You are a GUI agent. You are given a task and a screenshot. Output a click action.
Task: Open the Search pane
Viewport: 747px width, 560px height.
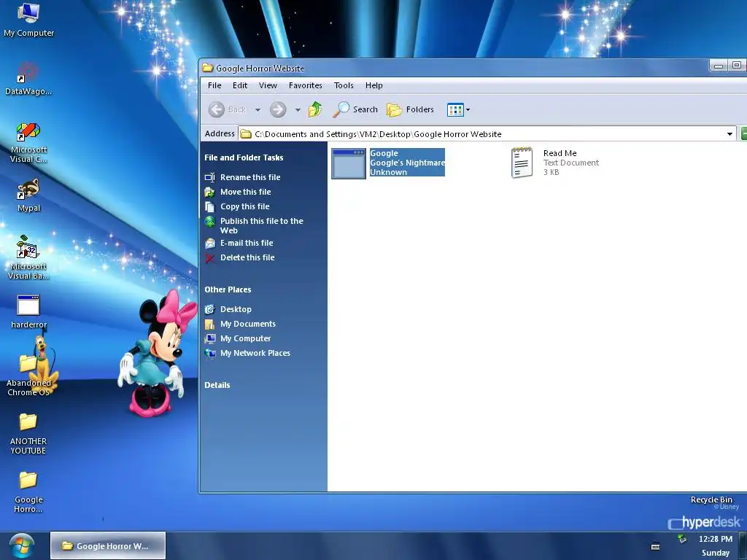click(355, 109)
